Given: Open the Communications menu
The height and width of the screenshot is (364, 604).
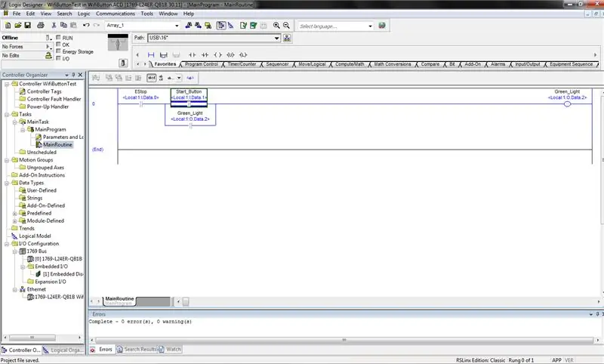Looking at the screenshot, I should point(116,14).
